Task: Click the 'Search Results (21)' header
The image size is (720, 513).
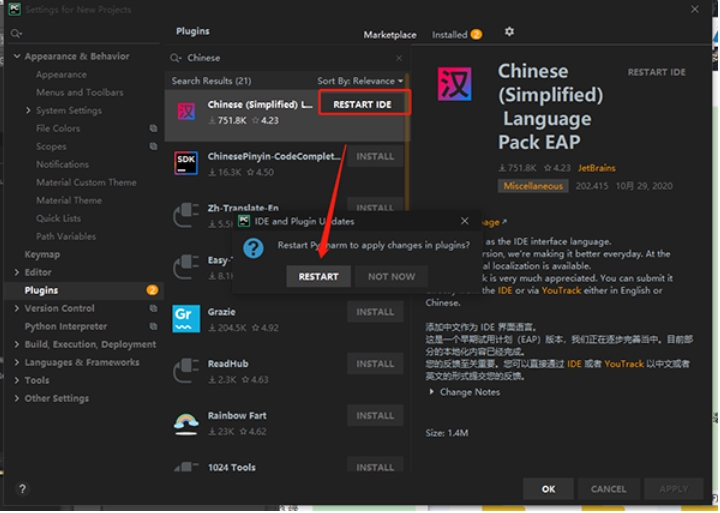Action: point(211,81)
